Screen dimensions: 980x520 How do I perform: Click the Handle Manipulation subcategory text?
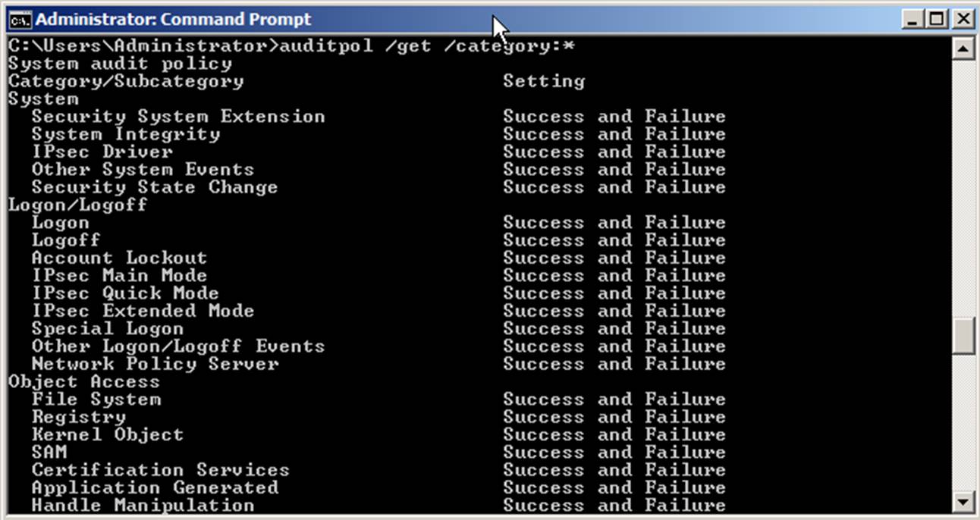(x=143, y=505)
